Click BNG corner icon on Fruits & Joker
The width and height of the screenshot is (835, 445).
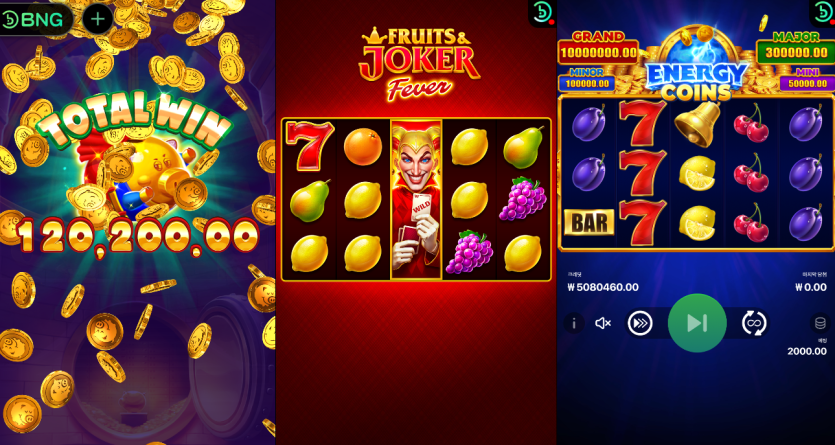[542, 13]
